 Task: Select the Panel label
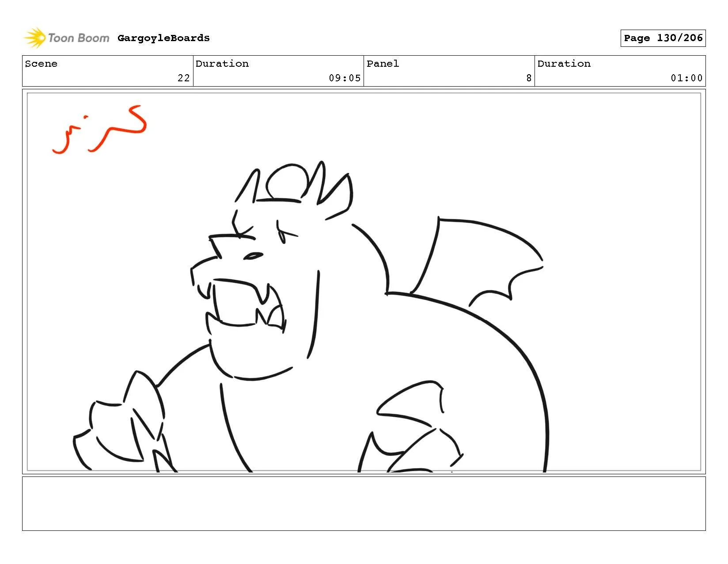click(383, 64)
